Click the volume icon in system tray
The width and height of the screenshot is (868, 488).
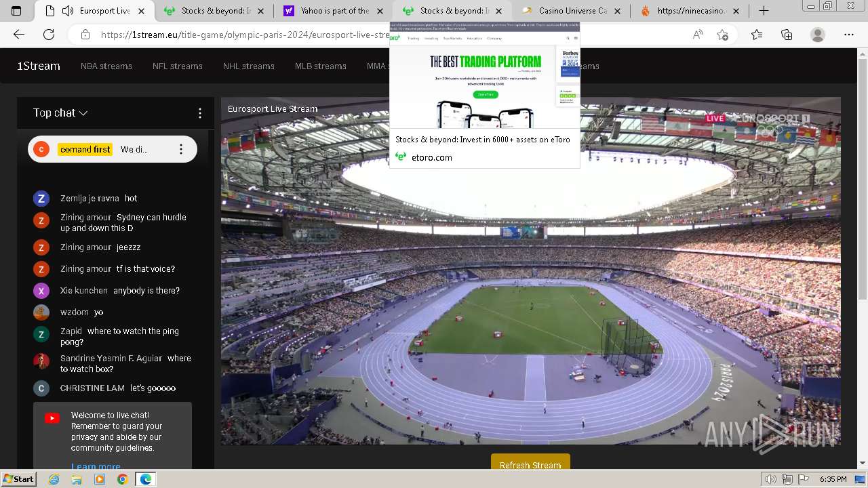(771, 479)
